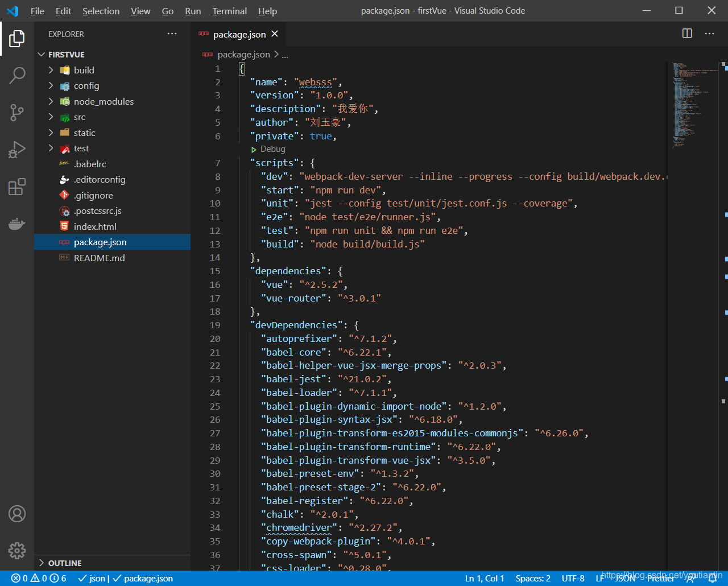Viewport: 728px width, 586px height.
Task: Open the .gitignore file
Action: point(112,195)
